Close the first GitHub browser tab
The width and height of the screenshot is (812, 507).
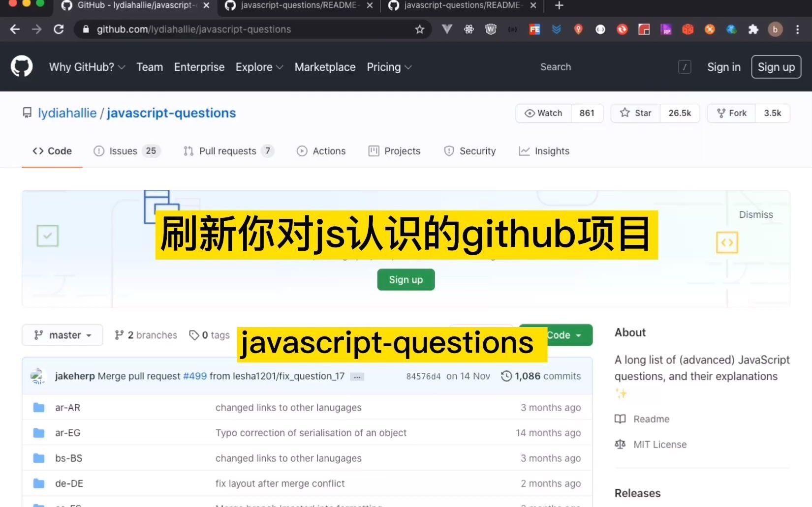click(x=206, y=5)
